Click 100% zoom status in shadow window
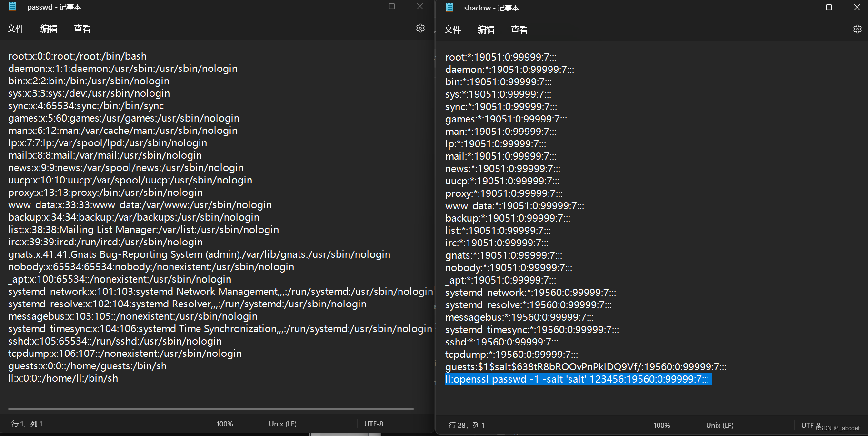Screen dimensions: 868x436 click(662, 425)
